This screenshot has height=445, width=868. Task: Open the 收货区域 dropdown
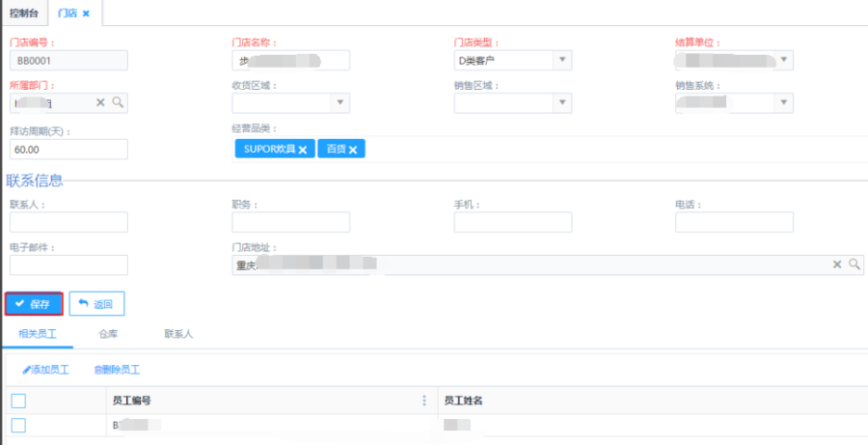(339, 102)
